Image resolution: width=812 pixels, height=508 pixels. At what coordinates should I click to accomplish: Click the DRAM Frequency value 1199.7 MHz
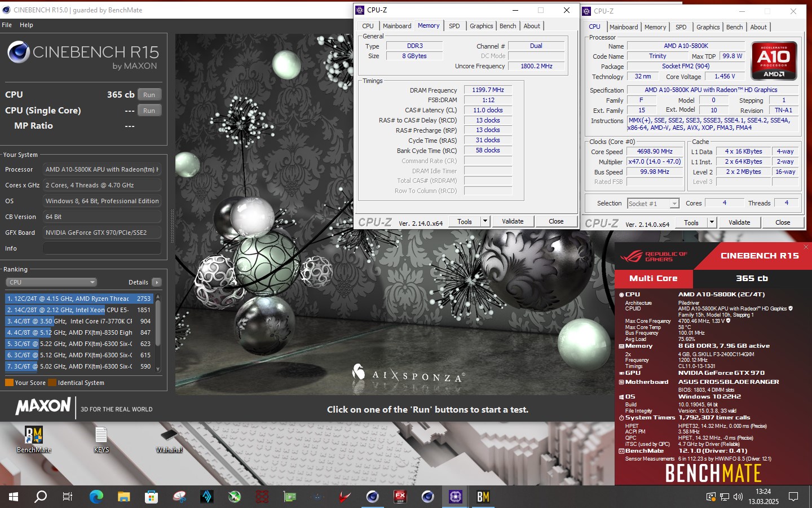488,90
